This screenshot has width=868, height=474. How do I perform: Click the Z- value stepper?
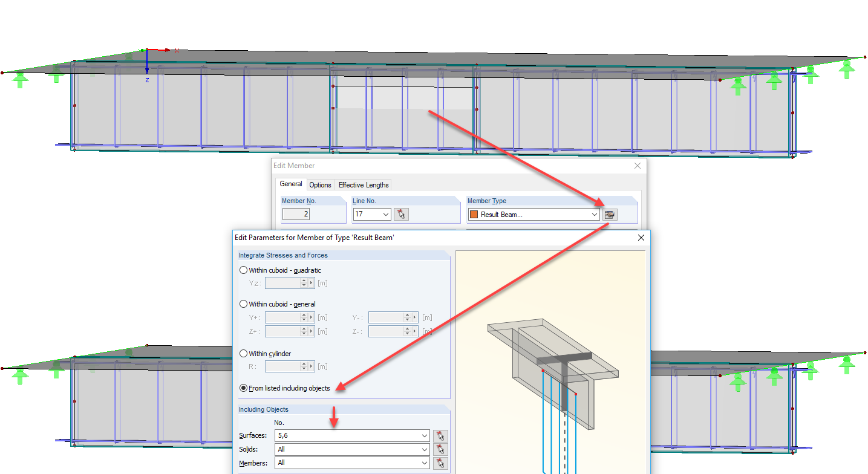408,331
